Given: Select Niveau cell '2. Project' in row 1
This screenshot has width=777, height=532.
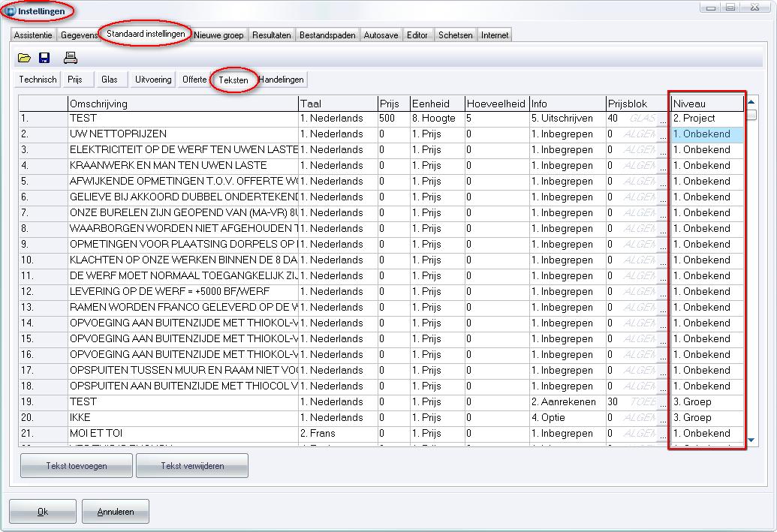Looking at the screenshot, I should coord(708,119).
